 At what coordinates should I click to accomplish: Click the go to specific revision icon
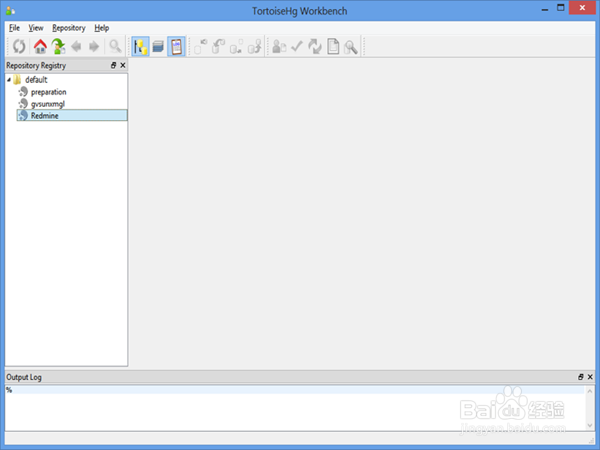(58, 47)
